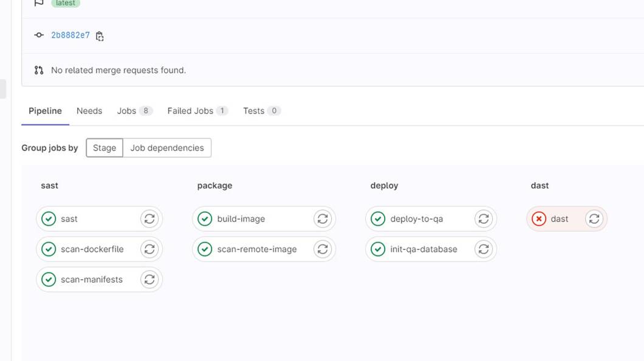This screenshot has width=644, height=361.
Task: Click the Tests count badge 0
Action: [x=274, y=111]
